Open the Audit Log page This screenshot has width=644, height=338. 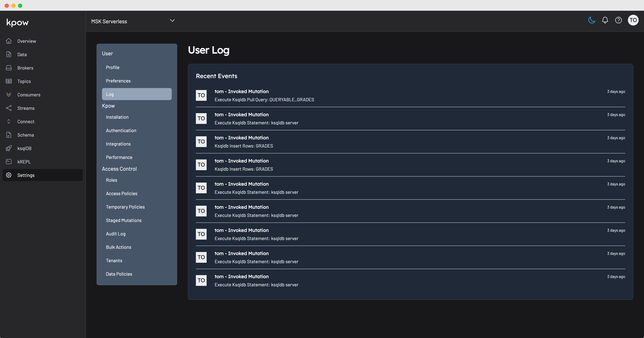pos(116,234)
